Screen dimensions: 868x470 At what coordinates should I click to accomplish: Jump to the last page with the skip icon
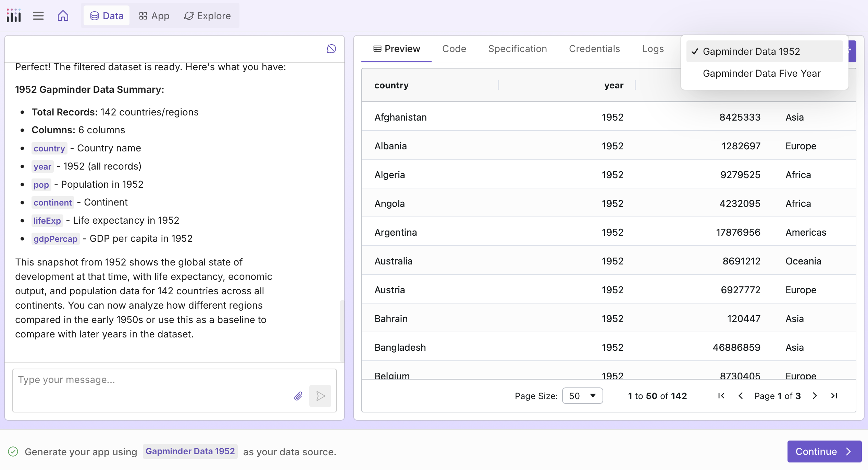(x=834, y=396)
